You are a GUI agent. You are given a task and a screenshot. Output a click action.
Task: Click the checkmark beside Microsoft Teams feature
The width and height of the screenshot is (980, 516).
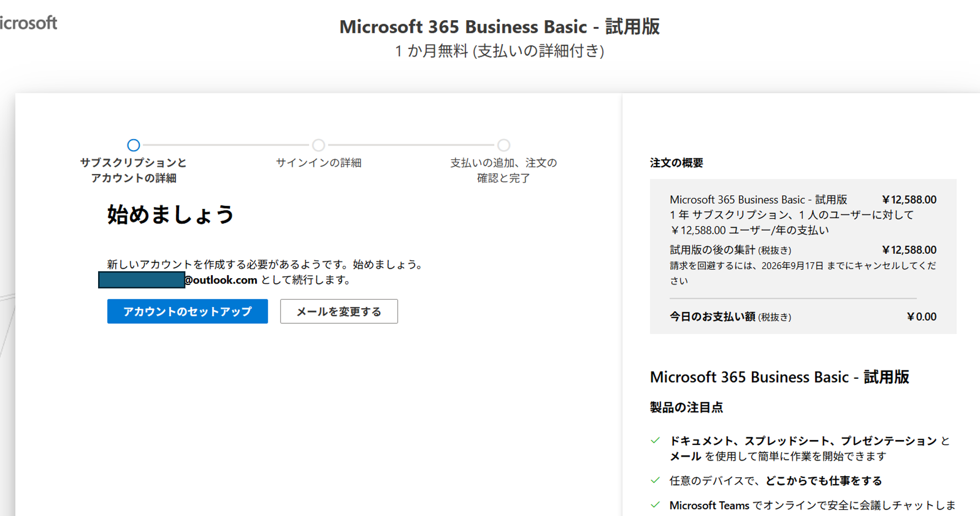pos(655,505)
